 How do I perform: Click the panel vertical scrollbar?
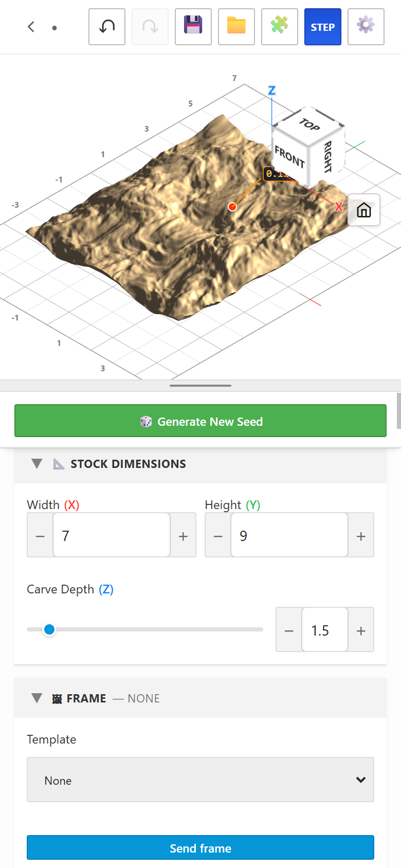click(x=399, y=410)
